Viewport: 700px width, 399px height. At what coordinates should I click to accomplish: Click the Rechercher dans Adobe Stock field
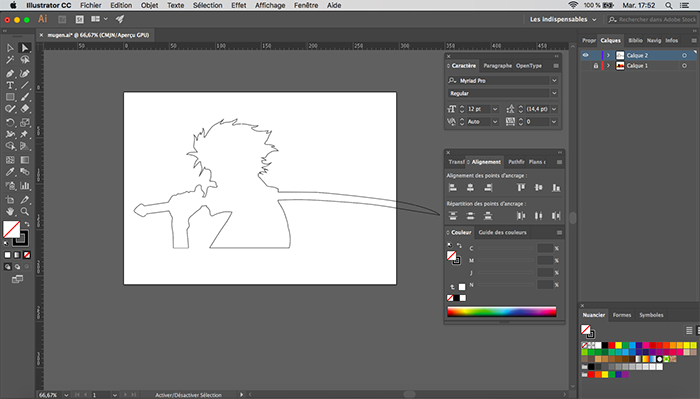[652, 19]
